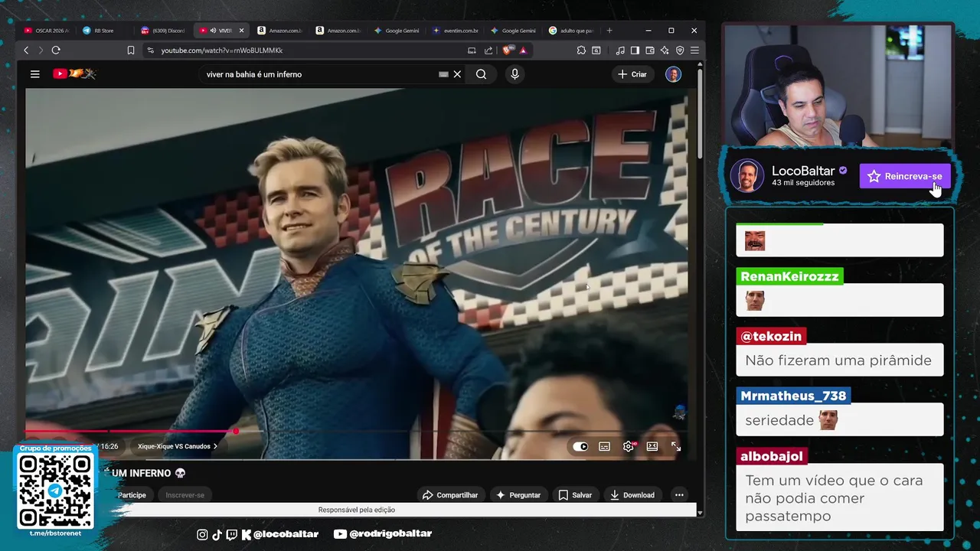
Task: Open the on-screen keyboard in search box
Action: coord(443,74)
